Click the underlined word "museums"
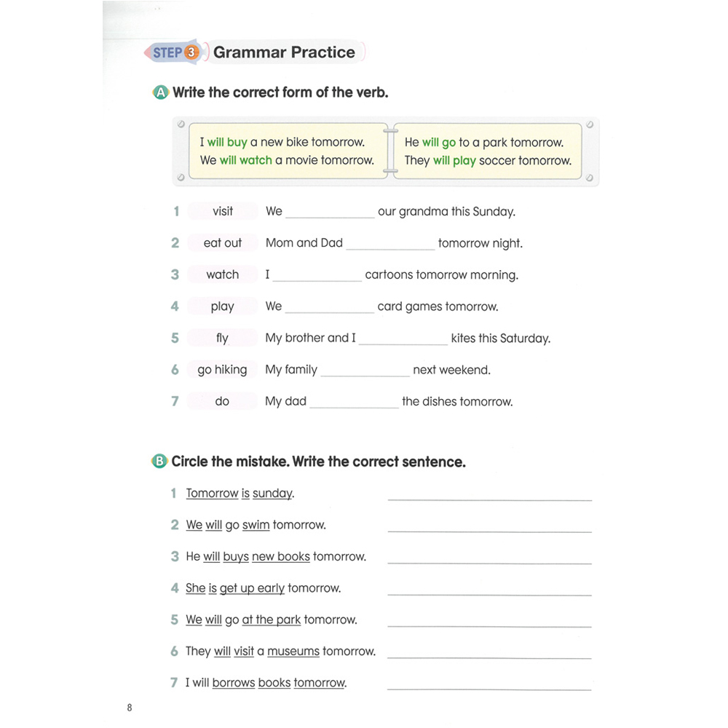Image resolution: width=728 pixels, height=728 pixels. click(x=293, y=652)
